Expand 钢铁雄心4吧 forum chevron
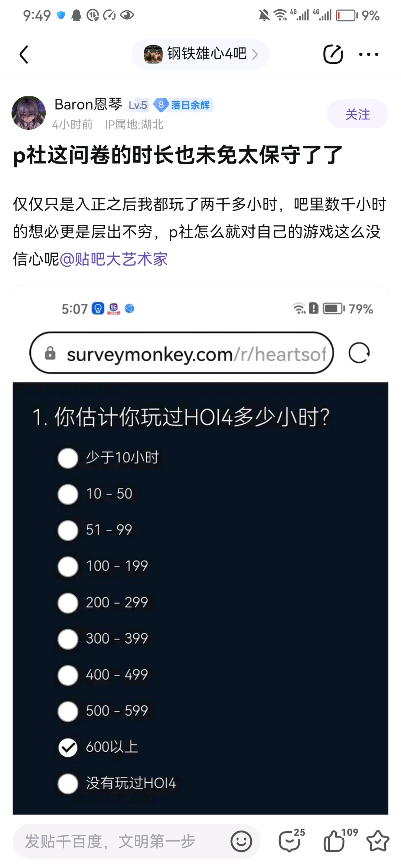This screenshot has height=868, width=401. [x=255, y=55]
